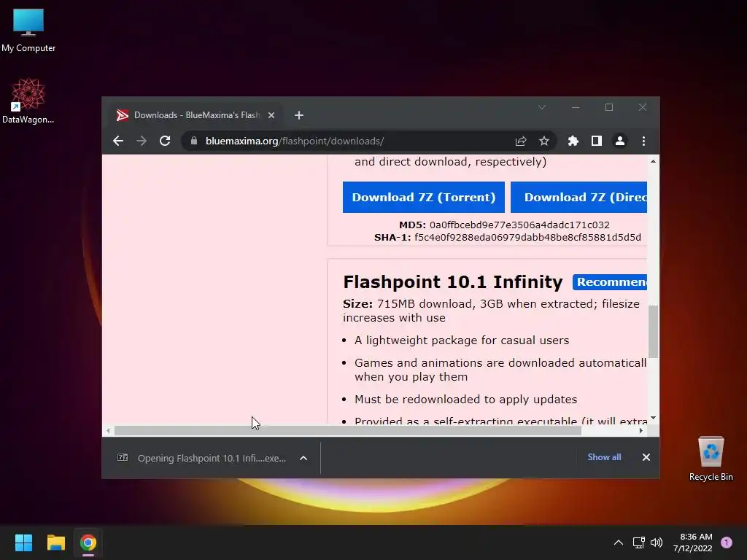Maximize the Chrome window
The width and height of the screenshot is (747, 560).
609,108
